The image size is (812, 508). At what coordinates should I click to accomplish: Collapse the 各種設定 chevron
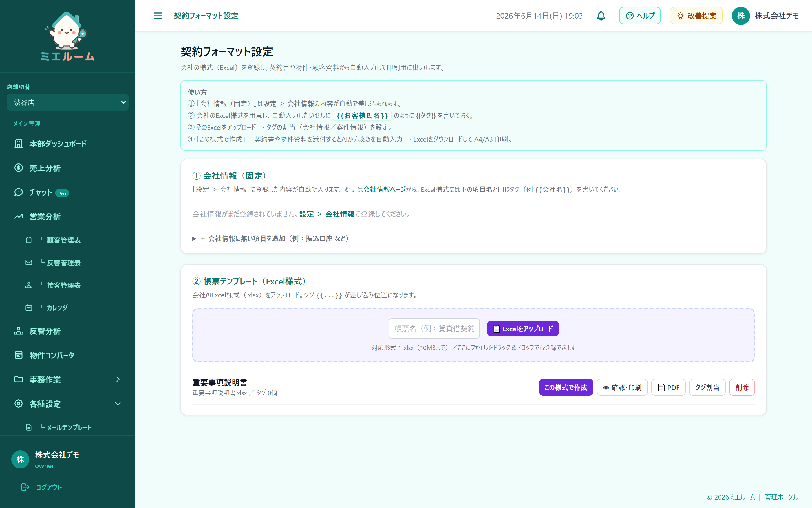click(118, 404)
